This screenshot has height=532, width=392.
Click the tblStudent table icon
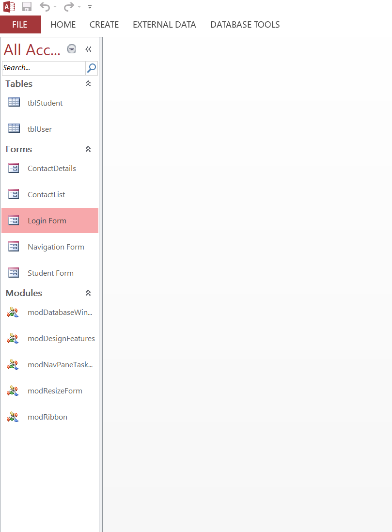point(14,102)
